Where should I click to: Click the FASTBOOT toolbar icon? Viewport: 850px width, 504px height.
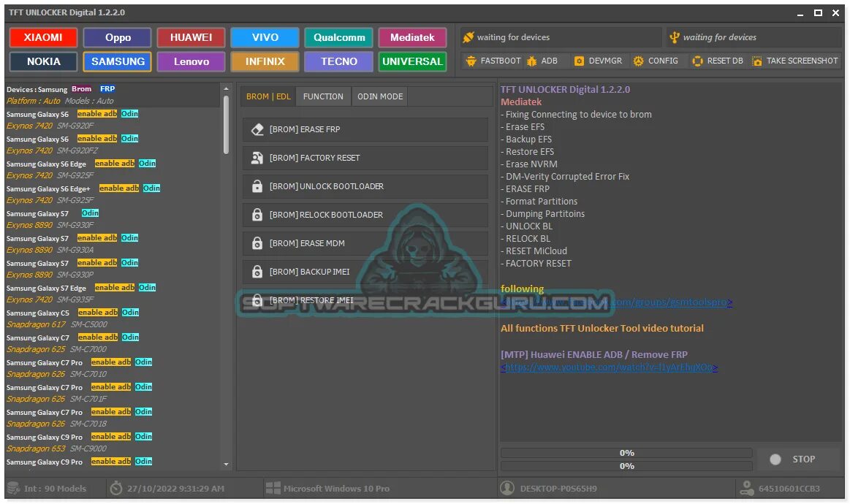click(x=471, y=61)
